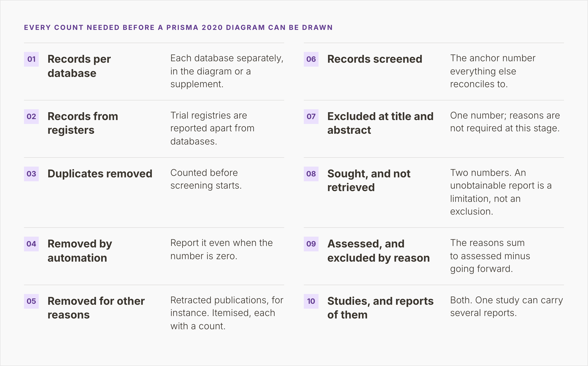Image resolution: width=588 pixels, height=366 pixels.
Task: Select 'Removed for other reasons' heading
Action: 96,308
